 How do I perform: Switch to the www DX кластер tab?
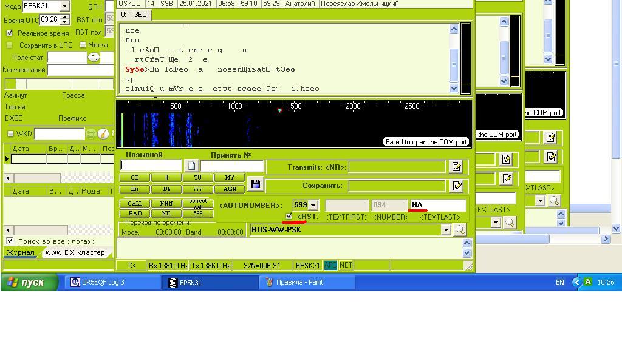(x=75, y=252)
